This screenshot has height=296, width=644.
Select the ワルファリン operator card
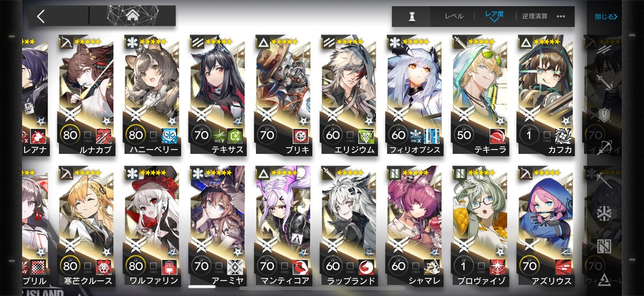152,226
